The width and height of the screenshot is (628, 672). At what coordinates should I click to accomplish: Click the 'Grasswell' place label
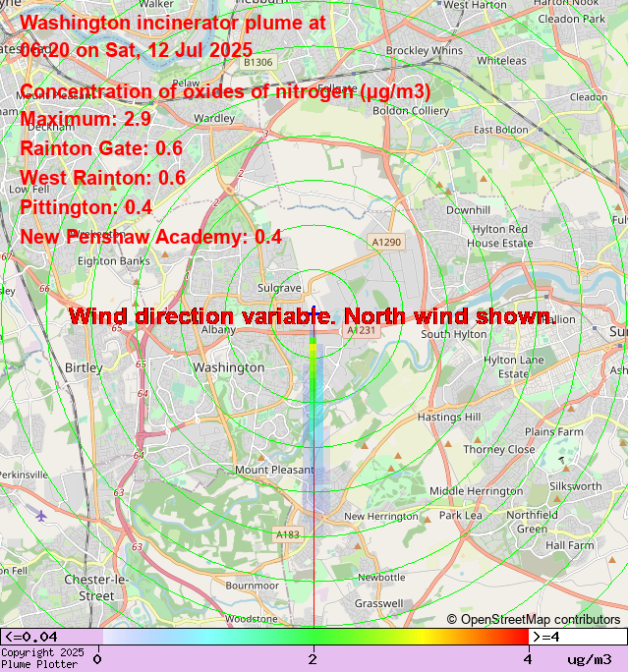tap(379, 603)
